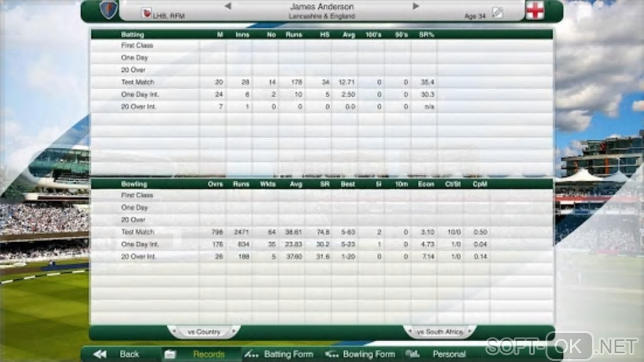
Task: Click the Econ column header
Action: pos(426,184)
